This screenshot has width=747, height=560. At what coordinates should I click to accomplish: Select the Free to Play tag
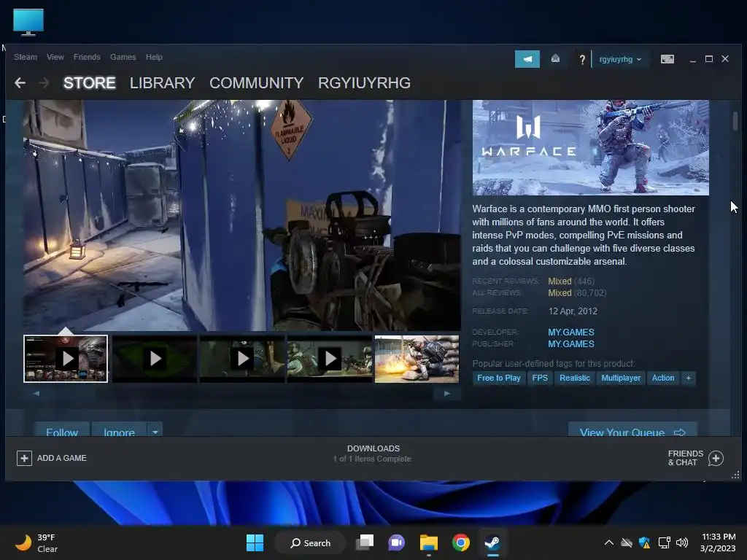498,378
